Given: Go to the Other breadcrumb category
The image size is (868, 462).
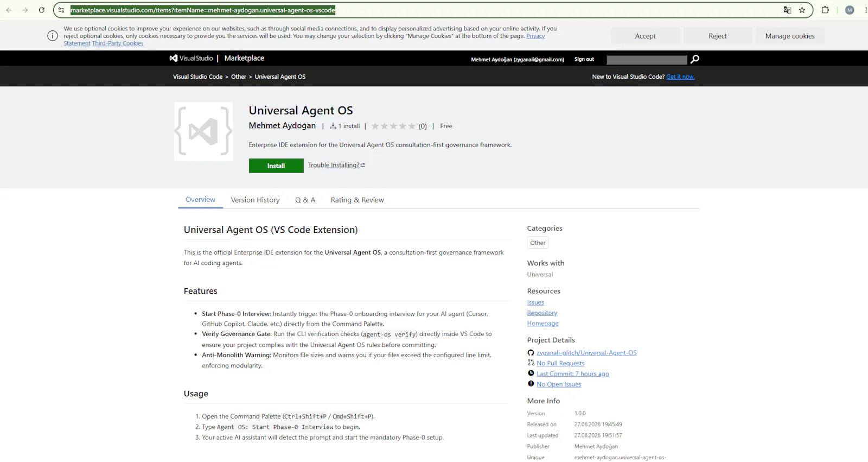Looking at the screenshot, I should [239, 77].
